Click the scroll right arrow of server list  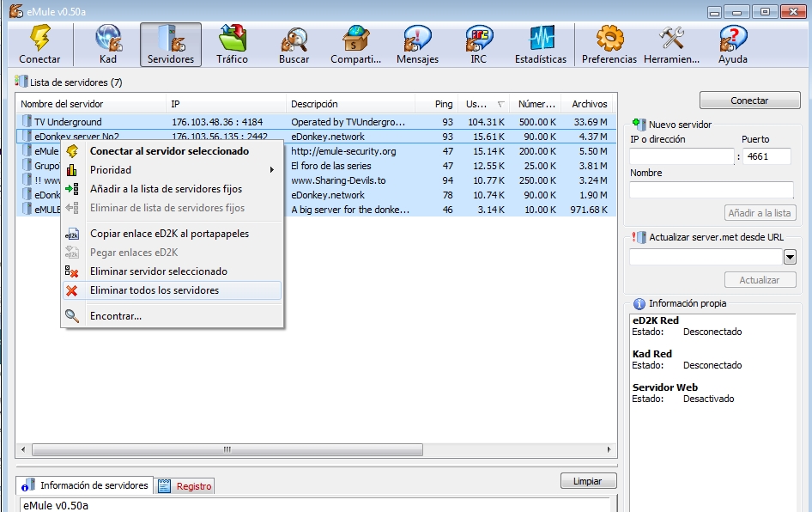point(609,449)
